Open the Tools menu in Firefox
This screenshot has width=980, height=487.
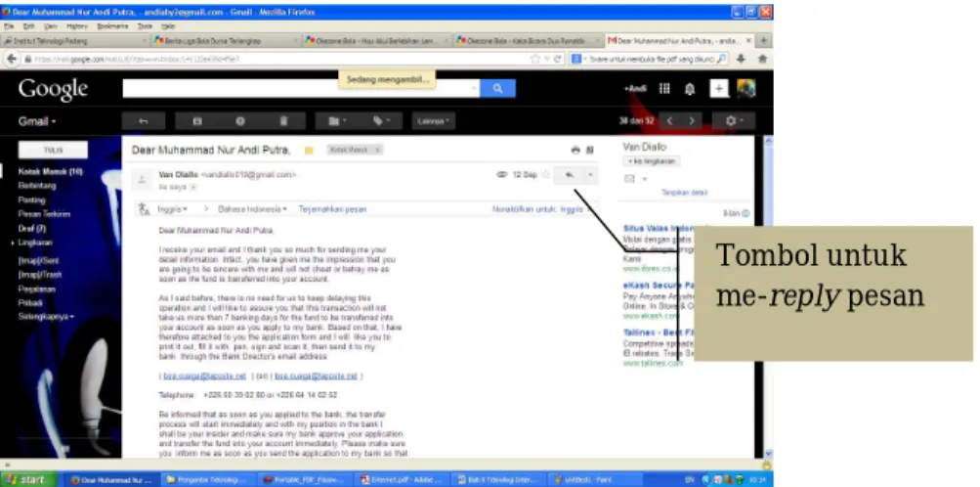click(146, 26)
